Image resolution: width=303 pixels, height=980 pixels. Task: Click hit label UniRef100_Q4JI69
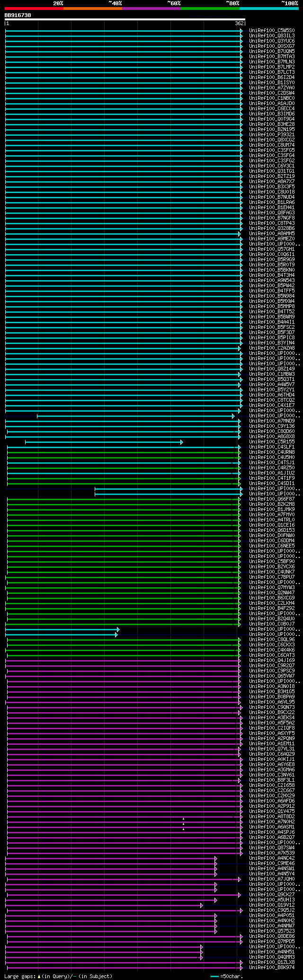tap(272, 661)
